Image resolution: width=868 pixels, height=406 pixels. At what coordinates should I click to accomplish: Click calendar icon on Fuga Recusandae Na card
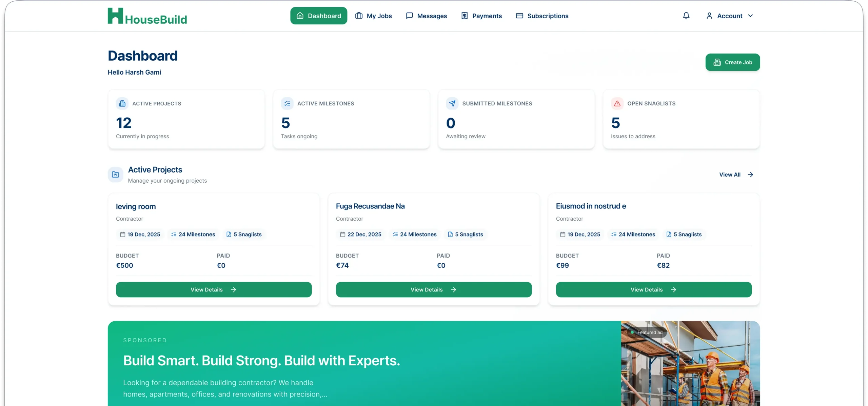point(342,234)
